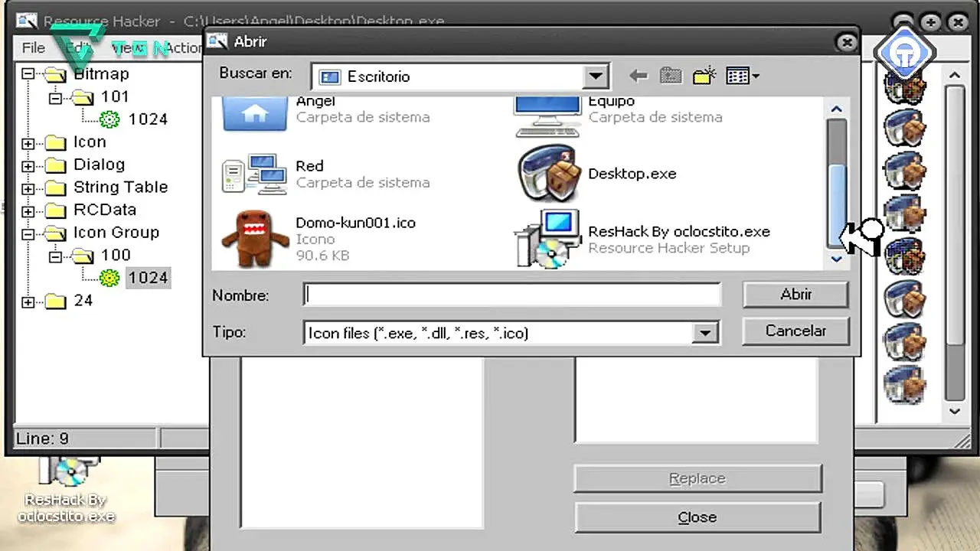
Task: Collapse the 101 folder node
Action: pyautogui.click(x=55, y=97)
